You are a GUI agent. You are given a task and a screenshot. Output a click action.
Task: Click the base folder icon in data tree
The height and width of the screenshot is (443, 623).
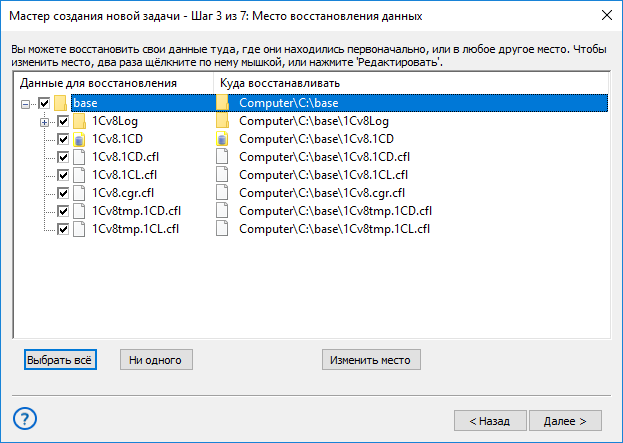click(x=60, y=103)
